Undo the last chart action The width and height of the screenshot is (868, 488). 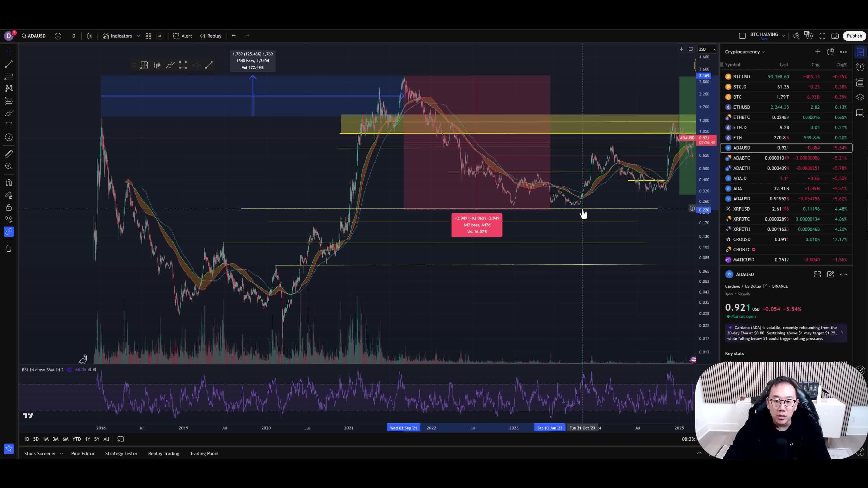pos(234,36)
